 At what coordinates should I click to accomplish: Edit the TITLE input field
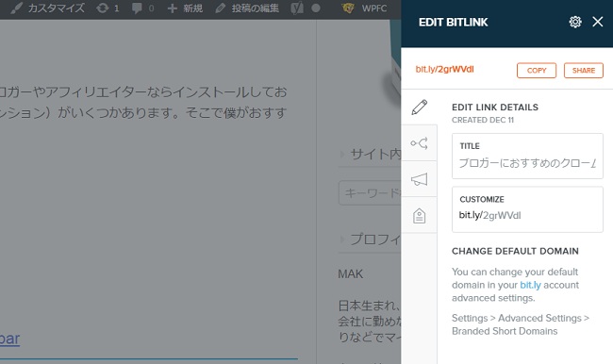pos(527,156)
